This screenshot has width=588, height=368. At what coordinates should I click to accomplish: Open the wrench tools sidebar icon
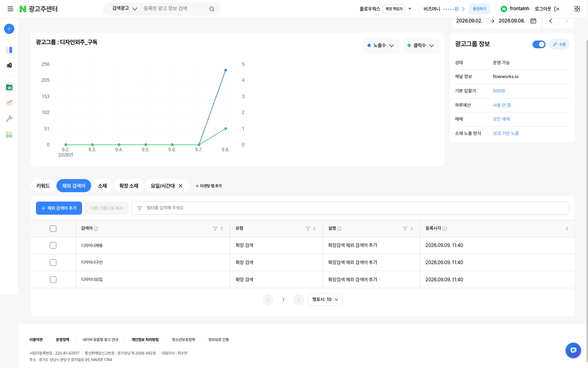[x=9, y=119]
